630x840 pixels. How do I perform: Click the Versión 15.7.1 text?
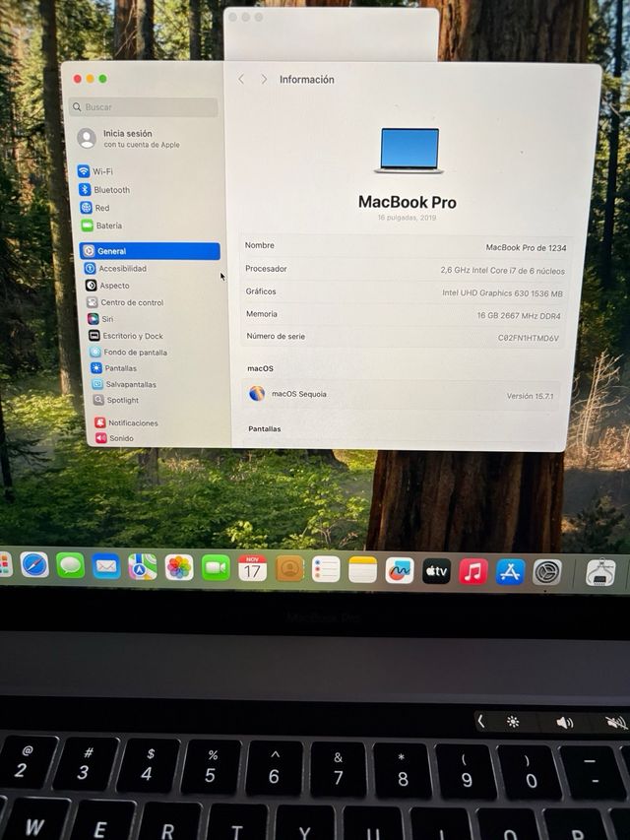[x=530, y=397]
